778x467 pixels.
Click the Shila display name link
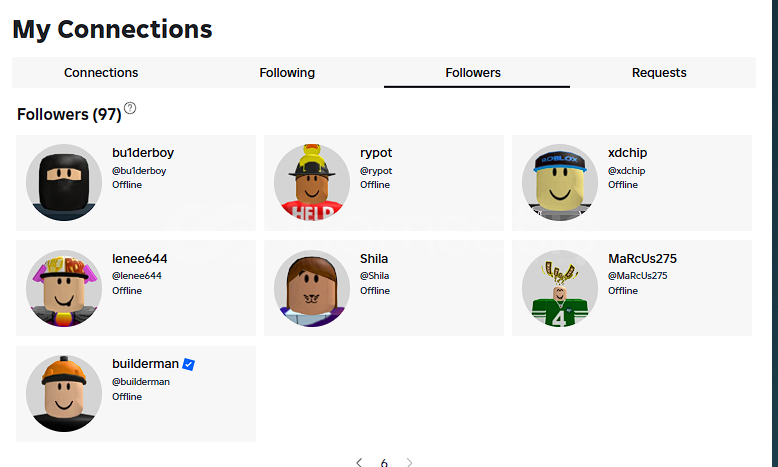(x=374, y=259)
